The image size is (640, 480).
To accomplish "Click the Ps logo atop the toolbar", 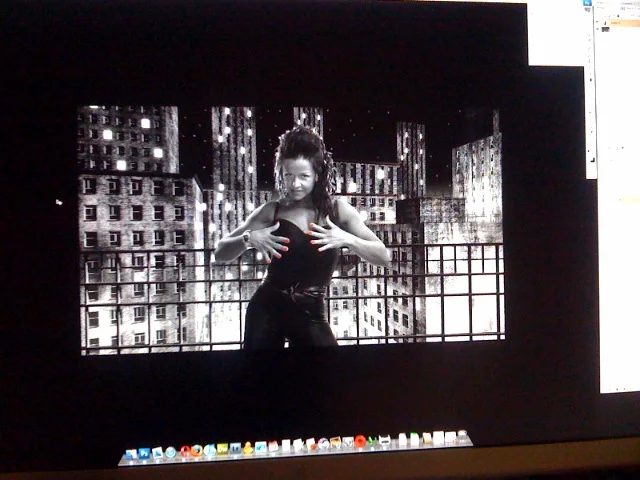I will (x=588, y=5).
